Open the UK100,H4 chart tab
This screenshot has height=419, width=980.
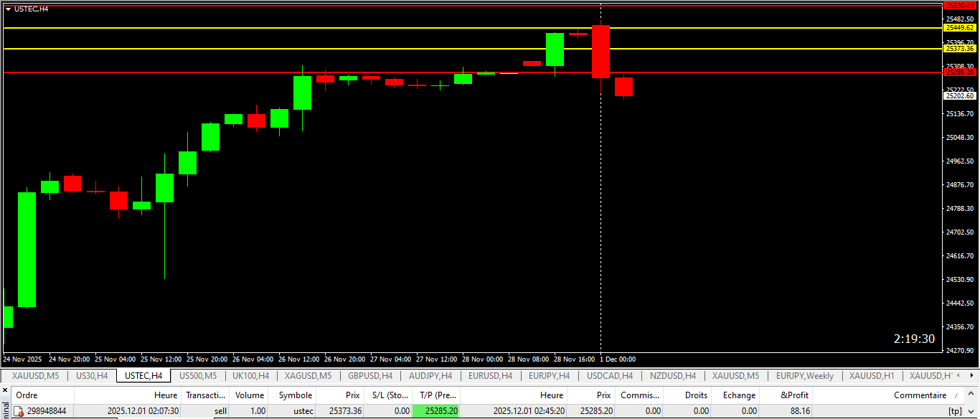pos(250,375)
